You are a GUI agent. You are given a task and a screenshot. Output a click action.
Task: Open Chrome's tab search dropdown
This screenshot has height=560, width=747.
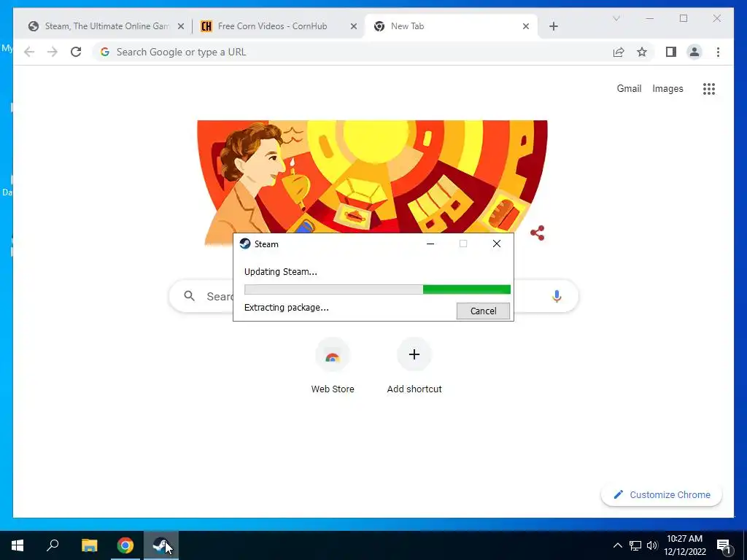tap(616, 18)
